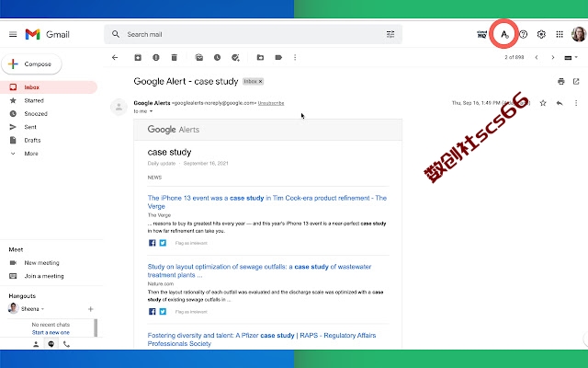Remove the Inbox label tag
Viewport: 588px width, 368px height.
point(261,82)
